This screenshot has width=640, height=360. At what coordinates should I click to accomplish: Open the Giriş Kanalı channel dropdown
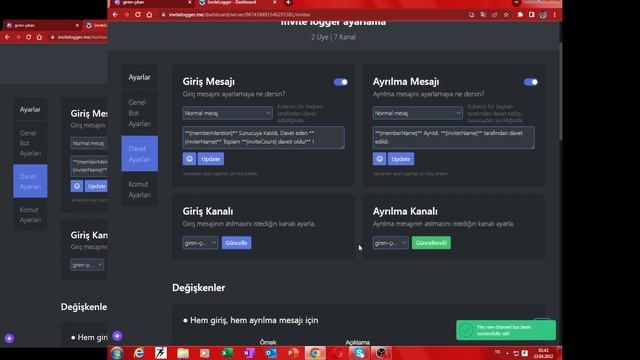tap(200, 243)
